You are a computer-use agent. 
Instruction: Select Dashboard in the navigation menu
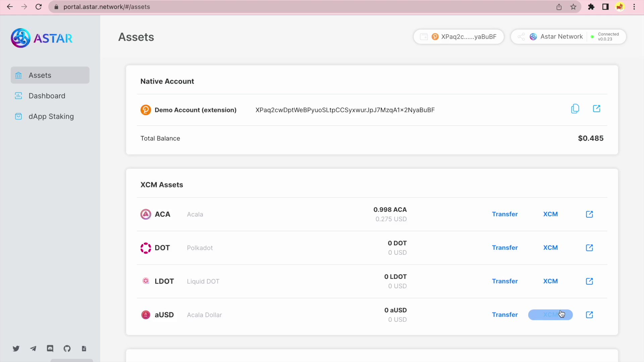pos(47,96)
